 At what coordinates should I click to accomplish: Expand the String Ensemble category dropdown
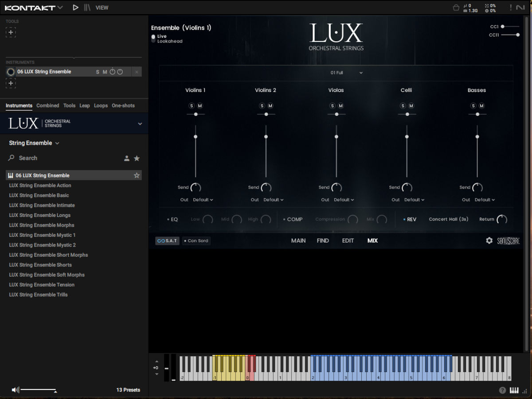(34, 143)
